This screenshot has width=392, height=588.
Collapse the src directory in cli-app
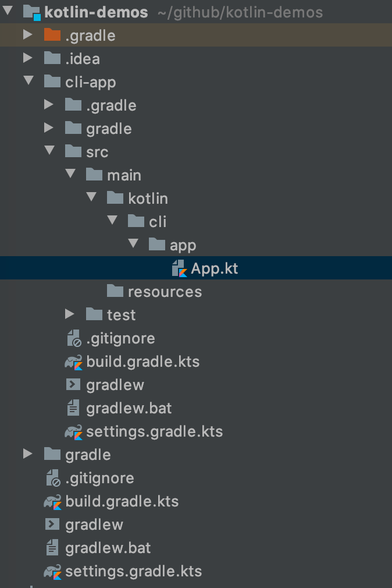tap(49, 151)
